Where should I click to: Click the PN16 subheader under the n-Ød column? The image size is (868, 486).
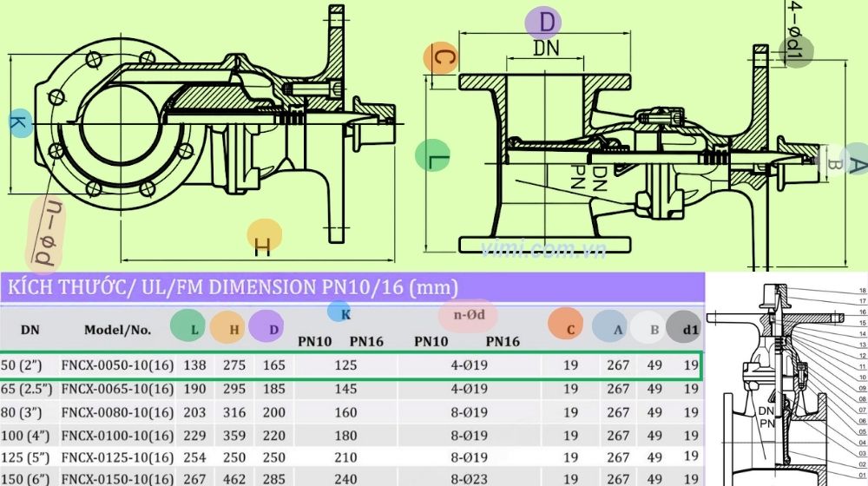pyautogui.click(x=503, y=342)
